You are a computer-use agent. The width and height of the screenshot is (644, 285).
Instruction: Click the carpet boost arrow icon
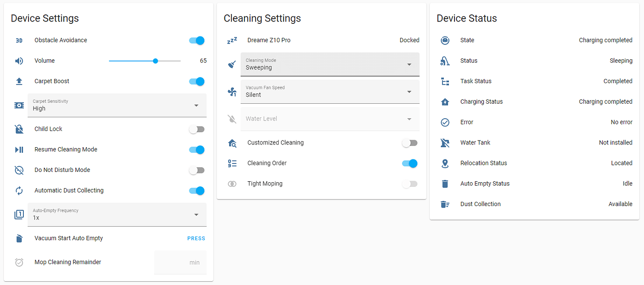click(x=19, y=81)
